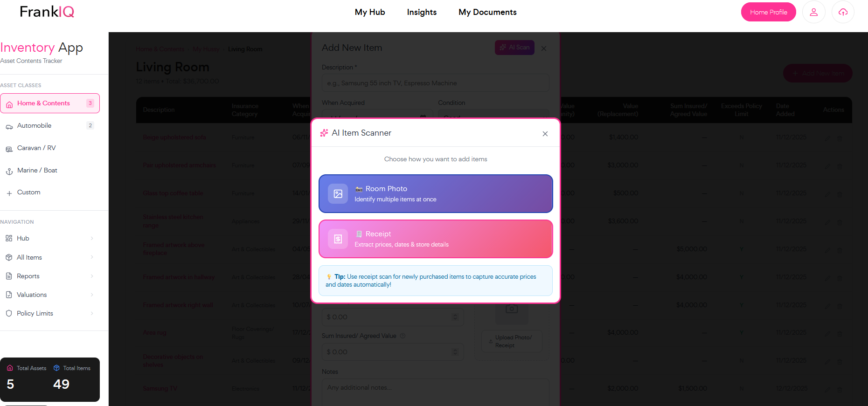
Task: Expand the All Items chevron
Action: pyautogui.click(x=92, y=257)
